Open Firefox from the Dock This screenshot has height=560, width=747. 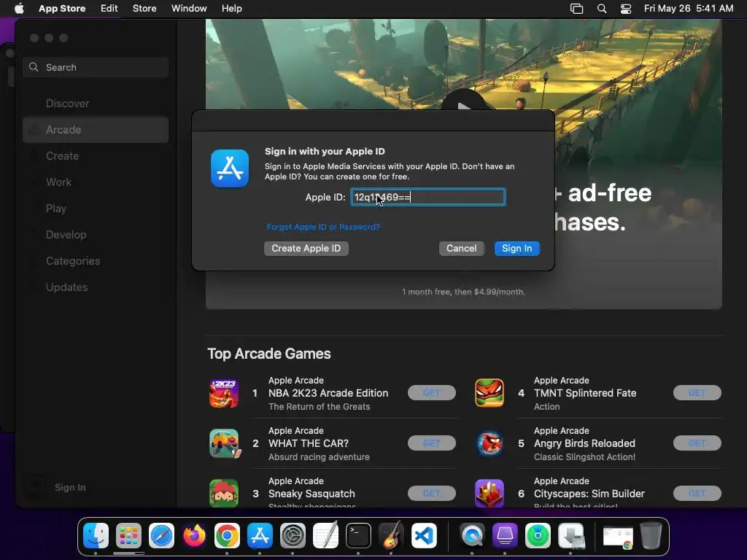click(x=194, y=536)
